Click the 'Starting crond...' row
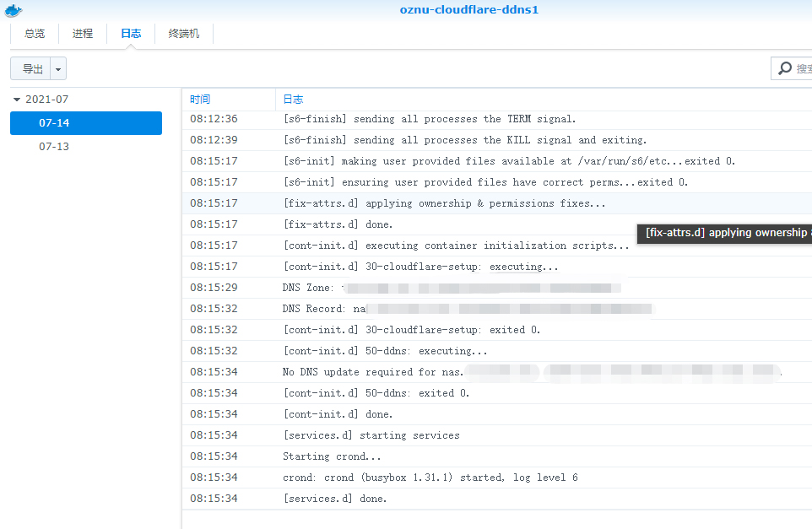 click(x=497, y=456)
